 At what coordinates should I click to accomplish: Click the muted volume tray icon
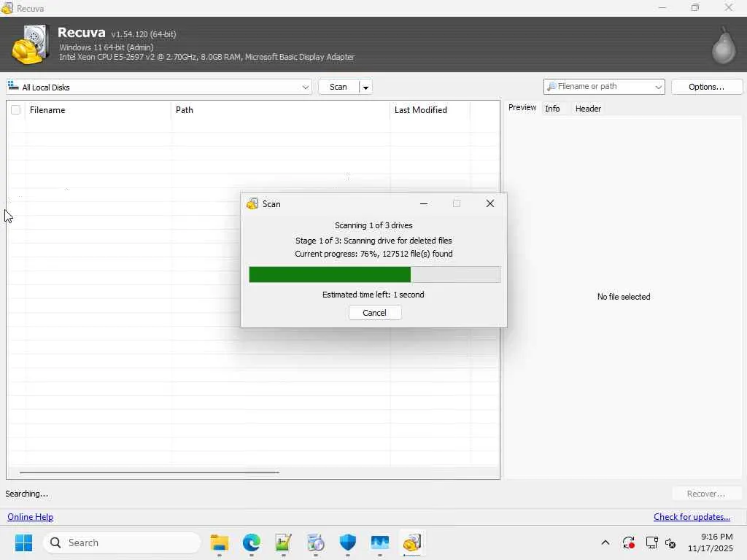pos(670,542)
